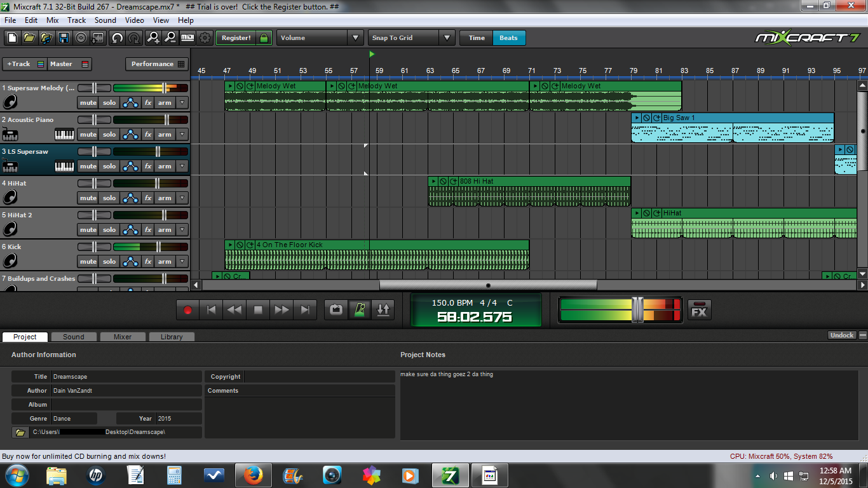Click the LS Supersaw piano keyboard icon
The image size is (868, 488).
click(x=64, y=166)
